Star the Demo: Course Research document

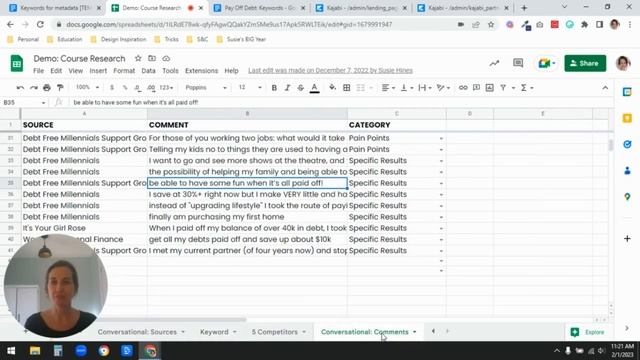[138, 58]
